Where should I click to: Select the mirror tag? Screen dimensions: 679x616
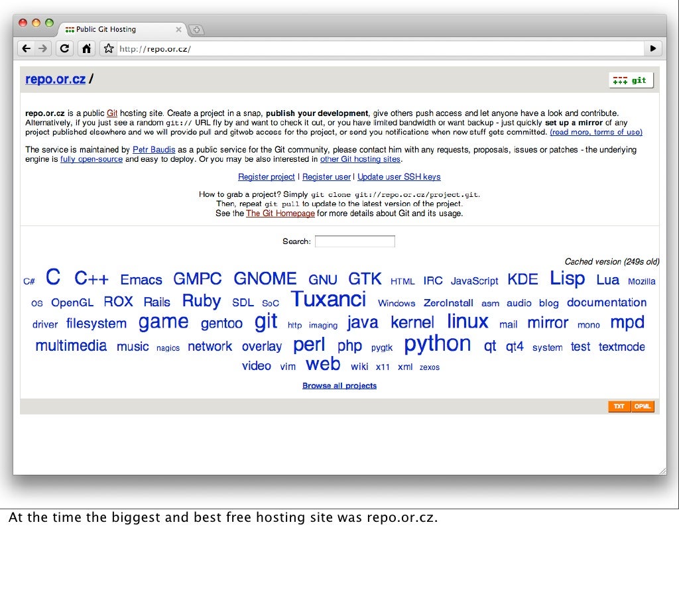(548, 323)
